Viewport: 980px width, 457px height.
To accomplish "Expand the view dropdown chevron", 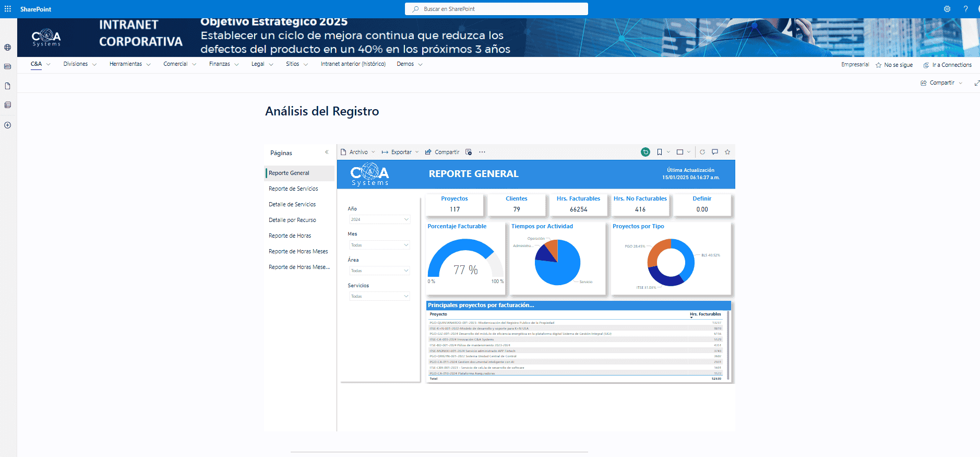I will point(689,152).
